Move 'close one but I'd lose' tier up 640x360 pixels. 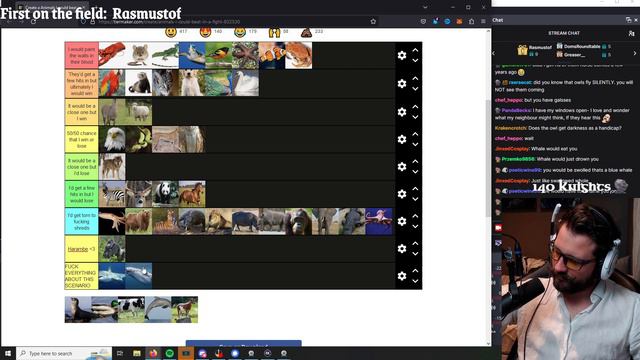pyautogui.click(x=415, y=161)
